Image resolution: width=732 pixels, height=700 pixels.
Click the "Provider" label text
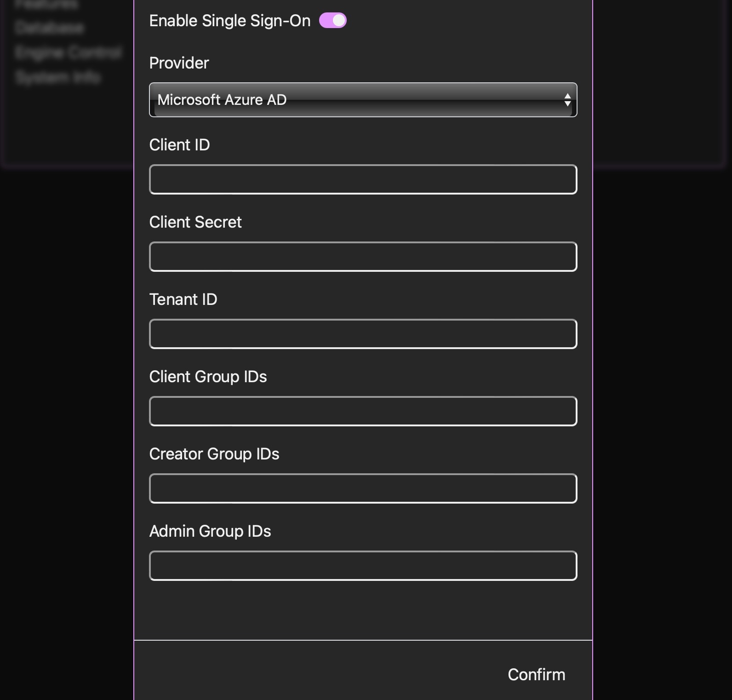coord(179,63)
